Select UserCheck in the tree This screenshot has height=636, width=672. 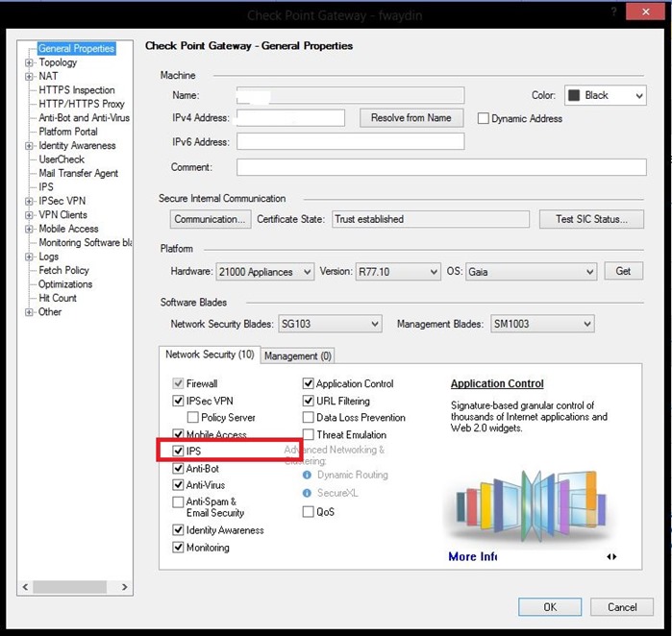point(62,159)
